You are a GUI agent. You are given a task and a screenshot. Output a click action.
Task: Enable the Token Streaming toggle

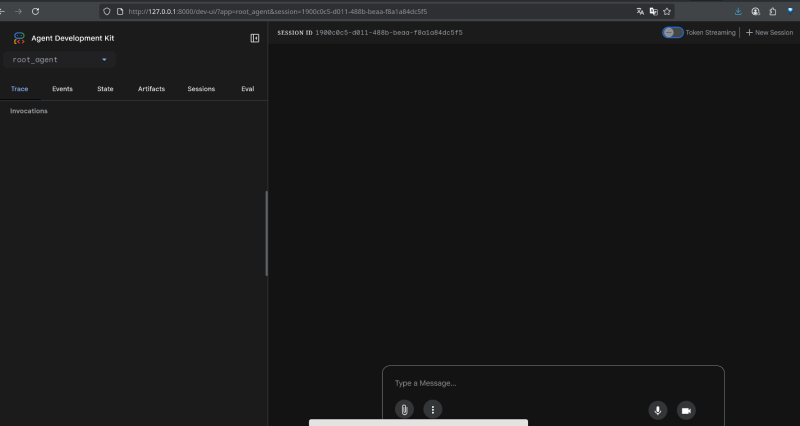click(673, 32)
